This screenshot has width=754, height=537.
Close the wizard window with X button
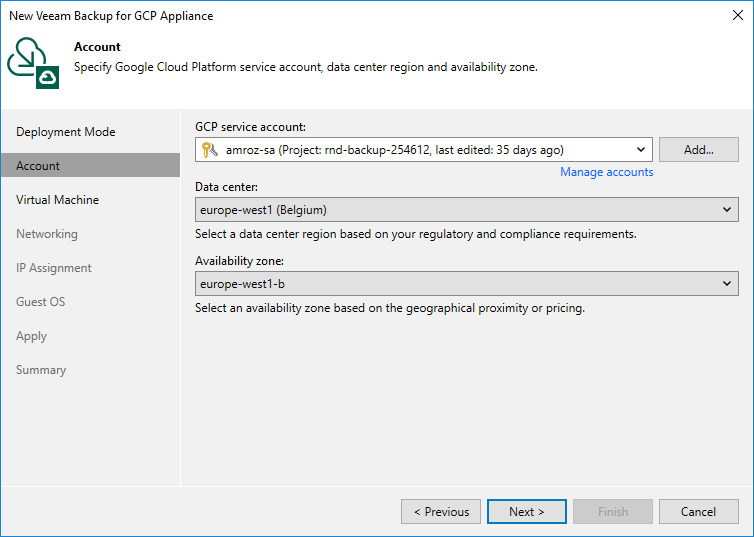tap(735, 16)
